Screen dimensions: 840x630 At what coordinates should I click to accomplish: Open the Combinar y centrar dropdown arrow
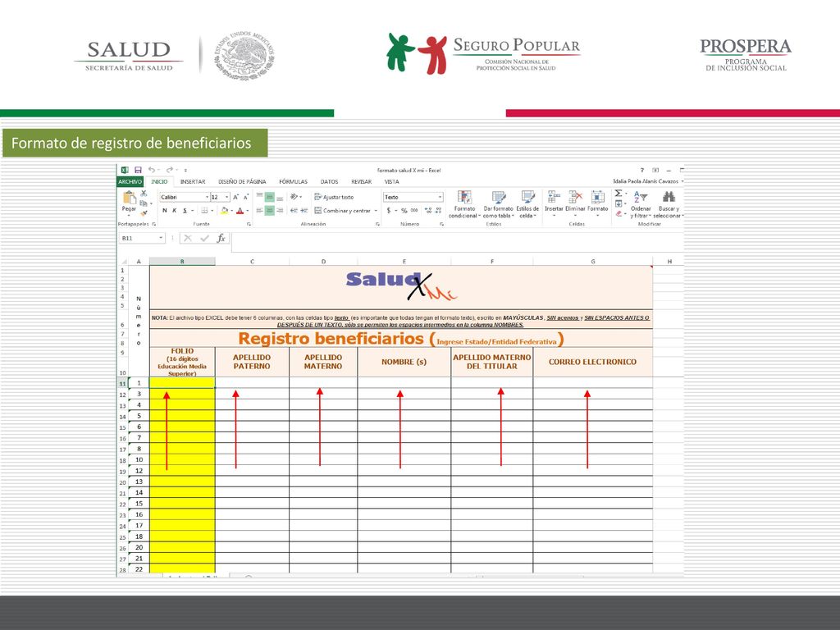[x=376, y=211]
